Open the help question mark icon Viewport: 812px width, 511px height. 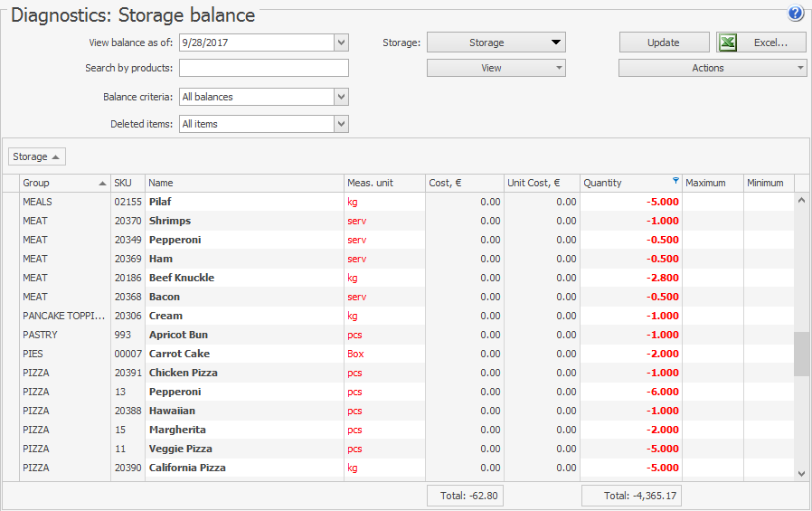coord(796,13)
